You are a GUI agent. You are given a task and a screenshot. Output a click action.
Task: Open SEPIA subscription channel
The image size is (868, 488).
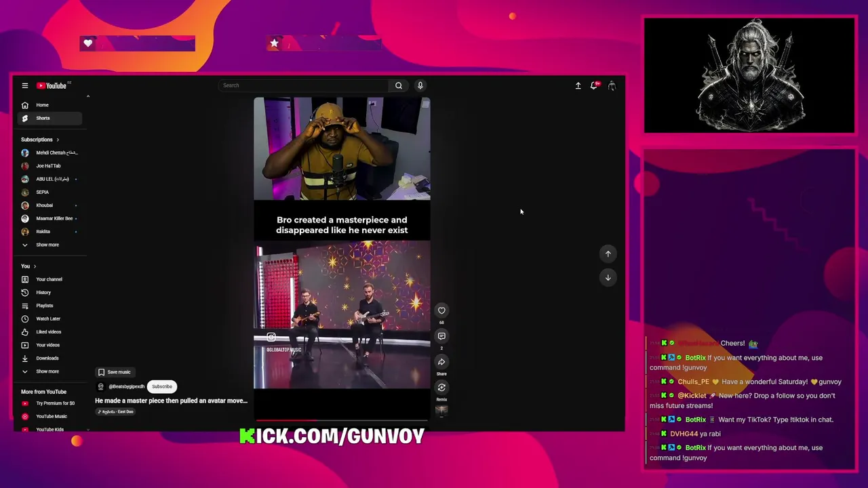pos(51,192)
